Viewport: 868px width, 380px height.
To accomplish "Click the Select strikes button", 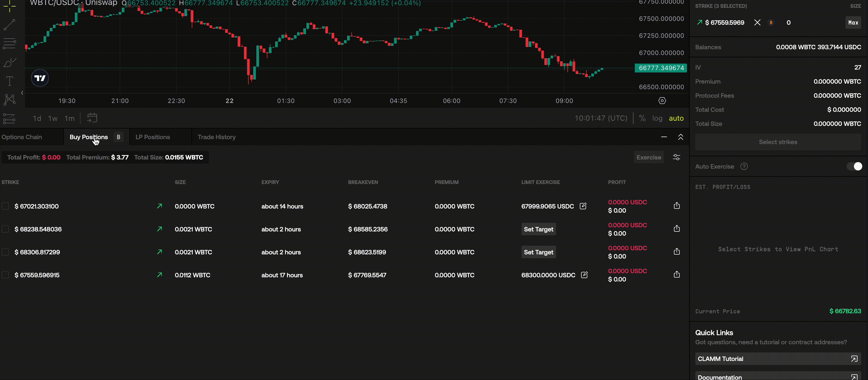I will point(778,142).
